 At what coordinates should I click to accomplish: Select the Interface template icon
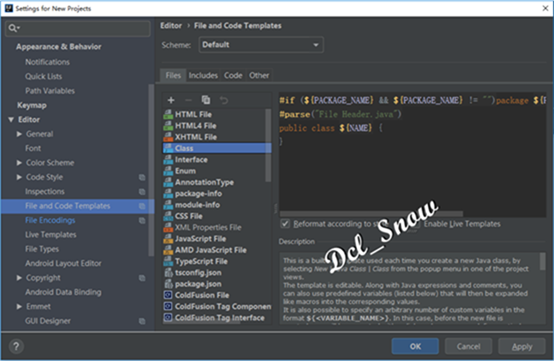coord(168,160)
